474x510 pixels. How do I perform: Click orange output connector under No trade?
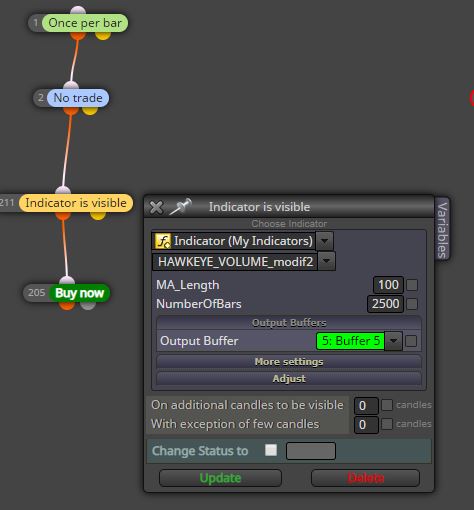pyautogui.click(x=71, y=110)
